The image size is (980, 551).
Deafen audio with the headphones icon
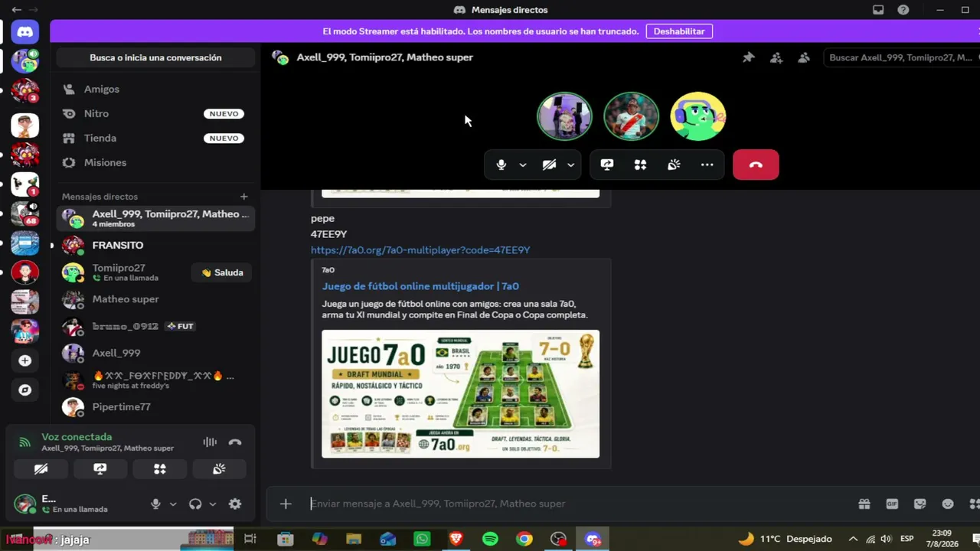tap(195, 504)
